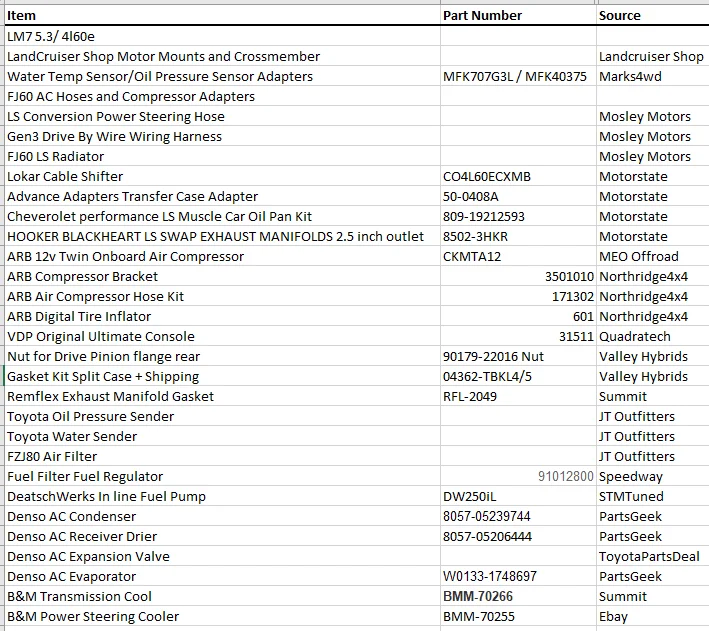The width and height of the screenshot is (709, 631).
Task: Select part number '171302'
Action: (x=518, y=296)
